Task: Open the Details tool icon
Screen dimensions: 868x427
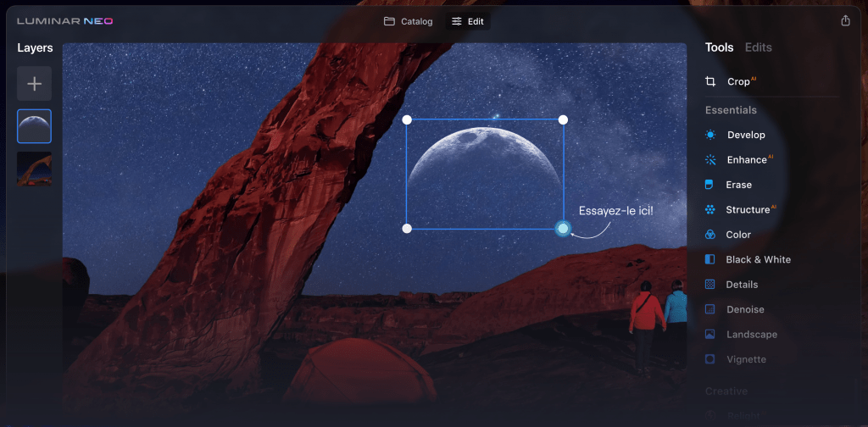Action: point(710,285)
